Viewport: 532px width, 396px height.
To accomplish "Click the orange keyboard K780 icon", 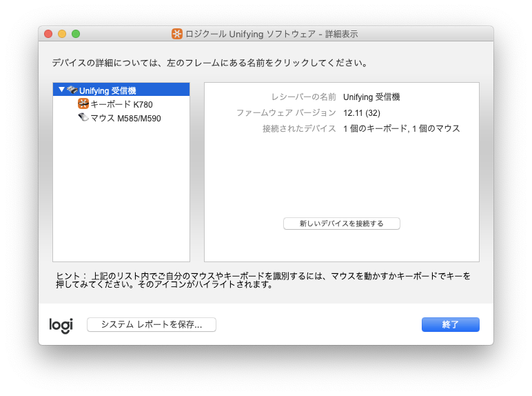I will click(x=83, y=103).
